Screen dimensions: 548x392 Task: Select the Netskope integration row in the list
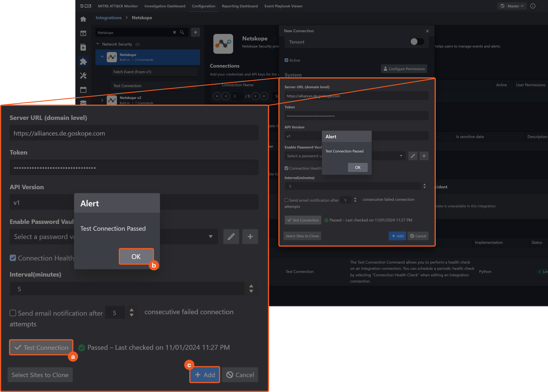tap(148, 57)
